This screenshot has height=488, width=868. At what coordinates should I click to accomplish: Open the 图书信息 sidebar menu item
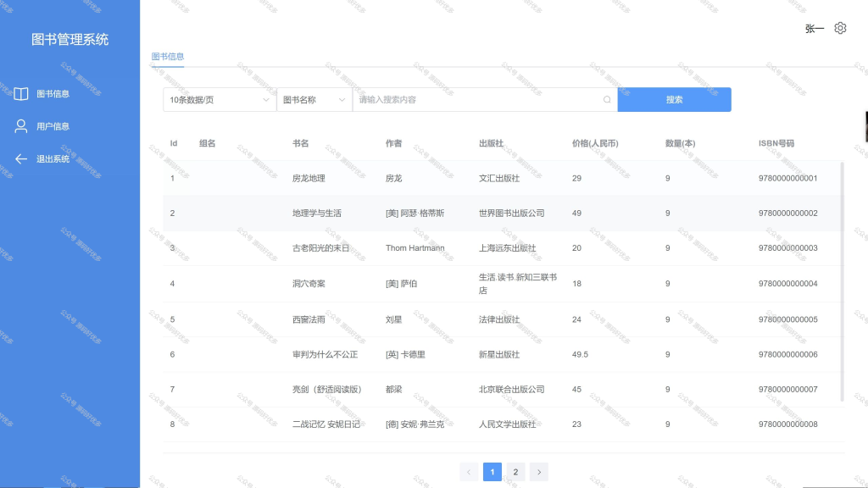pos(70,93)
